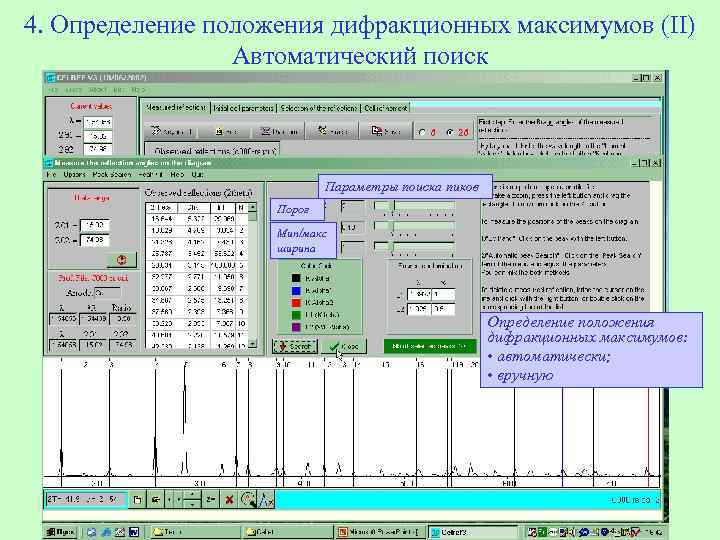Click the peak marker labeled 5 in diagram
Viewport: 720px width, 540px height.
click(186, 365)
